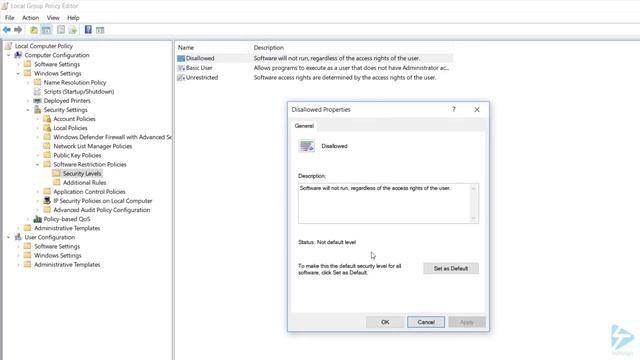Select Public Key Policies tree item
Viewport: 640px width, 360px height.
tap(77, 156)
